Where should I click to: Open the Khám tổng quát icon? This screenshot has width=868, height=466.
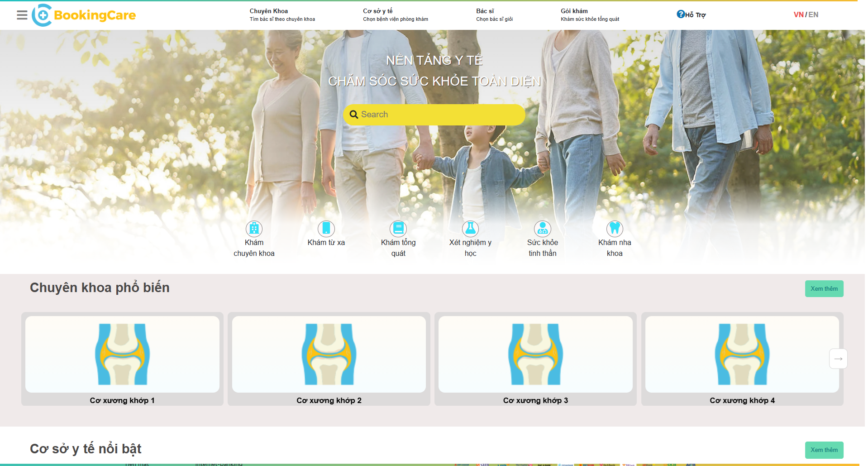coord(398,229)
